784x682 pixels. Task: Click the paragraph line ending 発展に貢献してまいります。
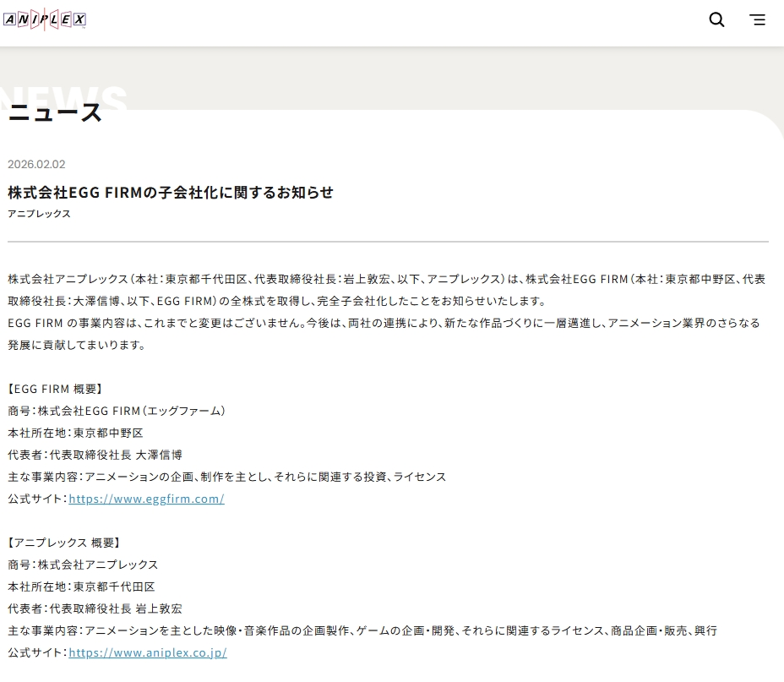[x=77, y=345]
